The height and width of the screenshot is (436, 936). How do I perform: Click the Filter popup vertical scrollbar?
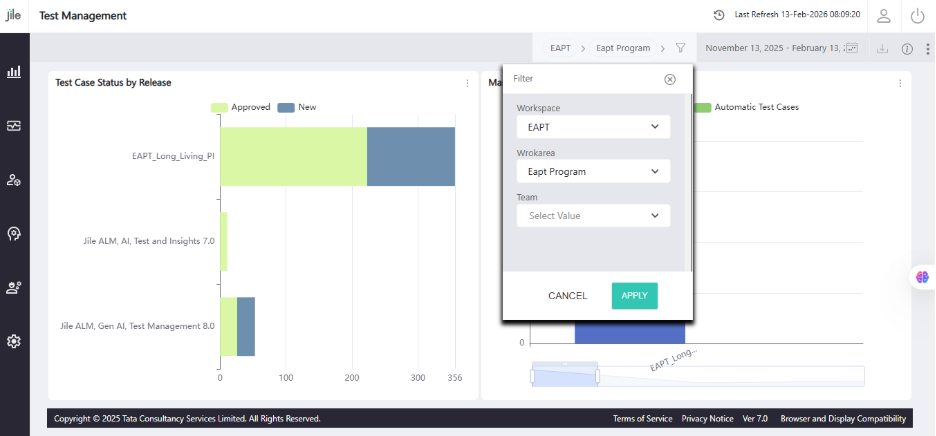click(x=691, y=182)
